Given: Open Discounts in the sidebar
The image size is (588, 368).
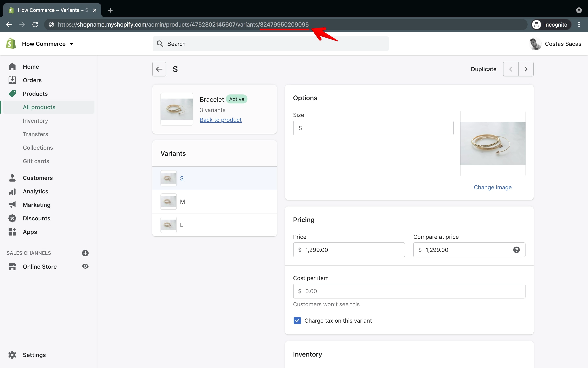Looking at the screenshot, I should pyautogui.click(x=37, y=218).
